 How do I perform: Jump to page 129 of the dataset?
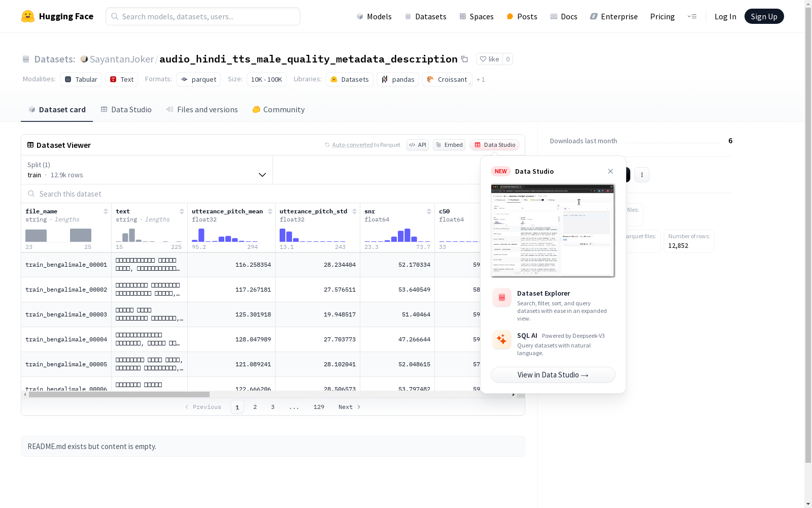[x=319, y=407]
